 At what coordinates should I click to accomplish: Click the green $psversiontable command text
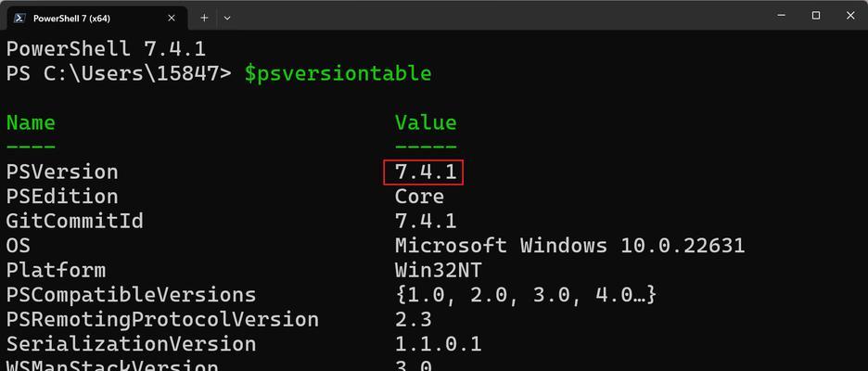tap(338, 73)
